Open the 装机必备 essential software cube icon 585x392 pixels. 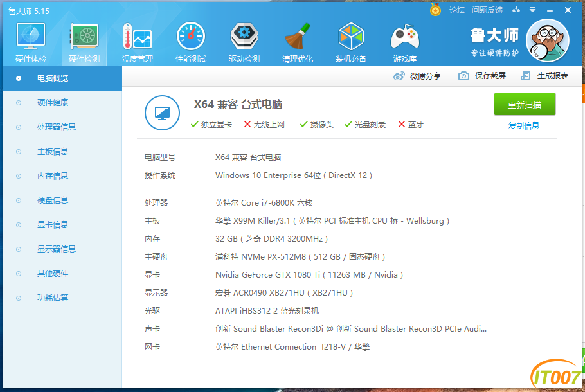pos(351,36)
